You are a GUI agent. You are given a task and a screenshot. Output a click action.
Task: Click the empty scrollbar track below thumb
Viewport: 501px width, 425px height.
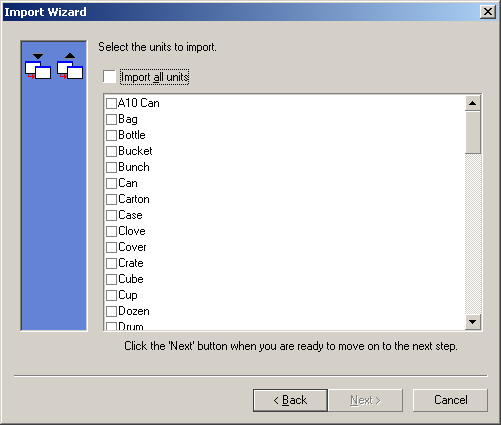click(472, 234)
